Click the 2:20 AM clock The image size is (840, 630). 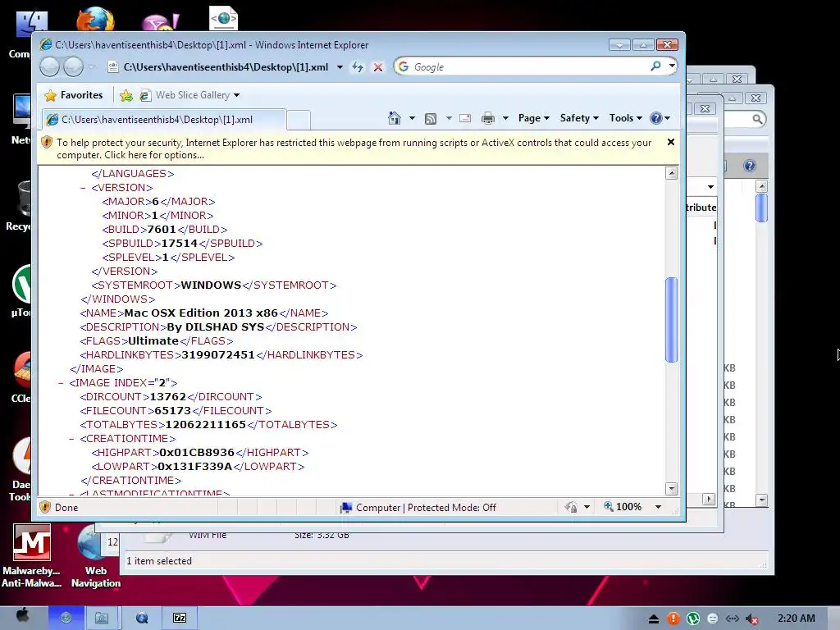point(796,619)
